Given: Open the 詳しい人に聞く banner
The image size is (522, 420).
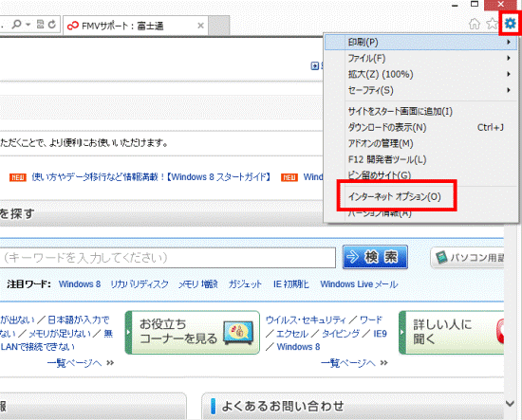Looking at the screenshot, I should [452, 333].
